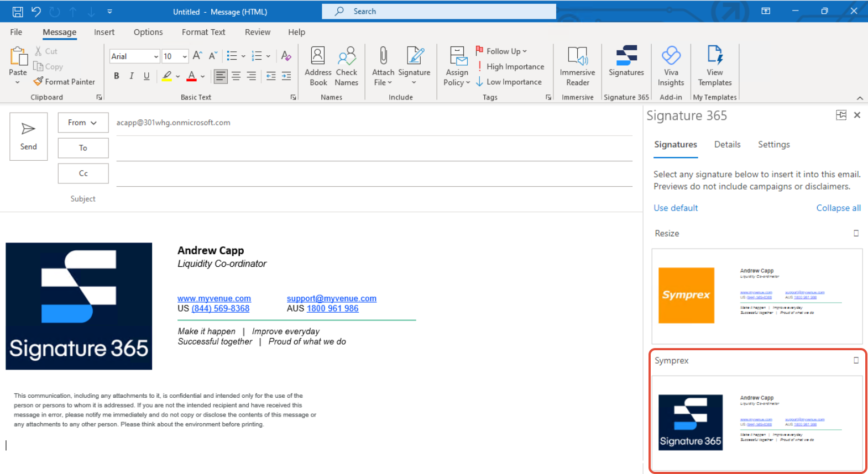The height and width of the screenshot is (474, 868).
Task: Center align the text
Action: pyautogui.click(x=236, y=76)
